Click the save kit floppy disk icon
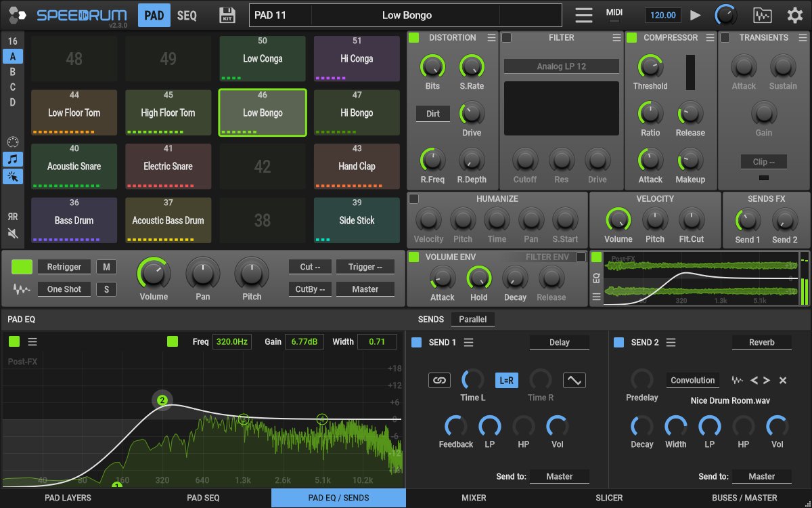812x508 pixels. pos(227,15)
